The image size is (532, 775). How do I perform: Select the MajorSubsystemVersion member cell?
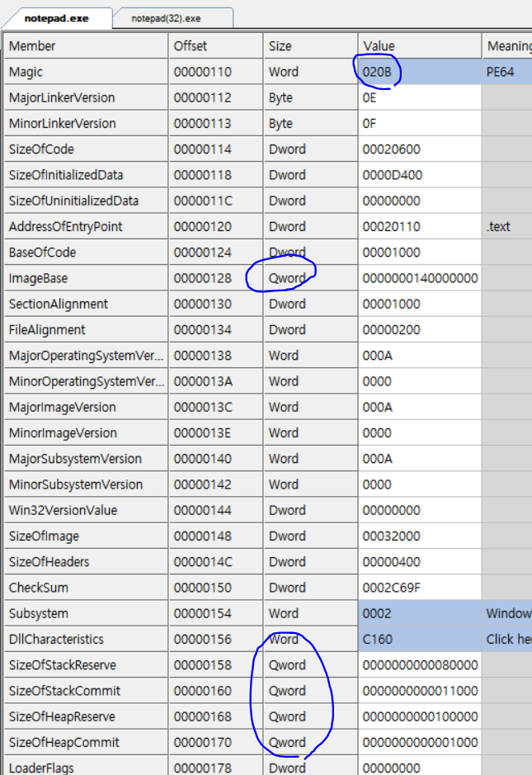pos(86,459)
